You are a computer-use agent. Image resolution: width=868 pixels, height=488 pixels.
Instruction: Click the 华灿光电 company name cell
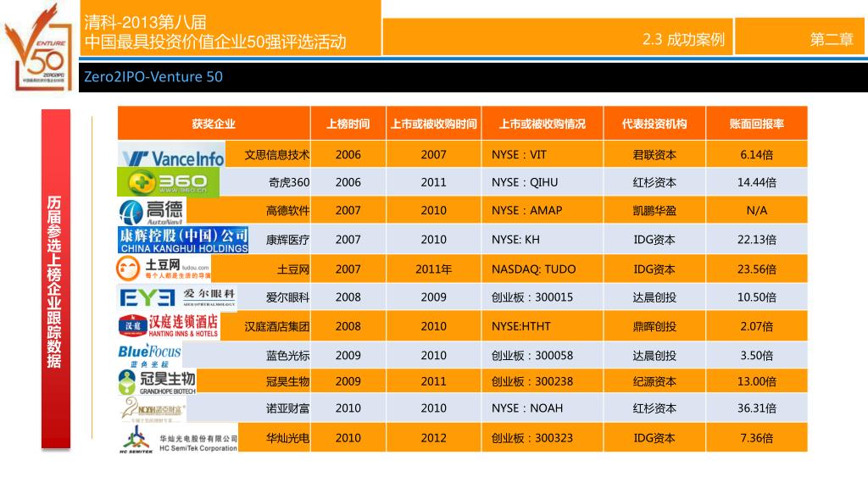click(x=287, y=438)
